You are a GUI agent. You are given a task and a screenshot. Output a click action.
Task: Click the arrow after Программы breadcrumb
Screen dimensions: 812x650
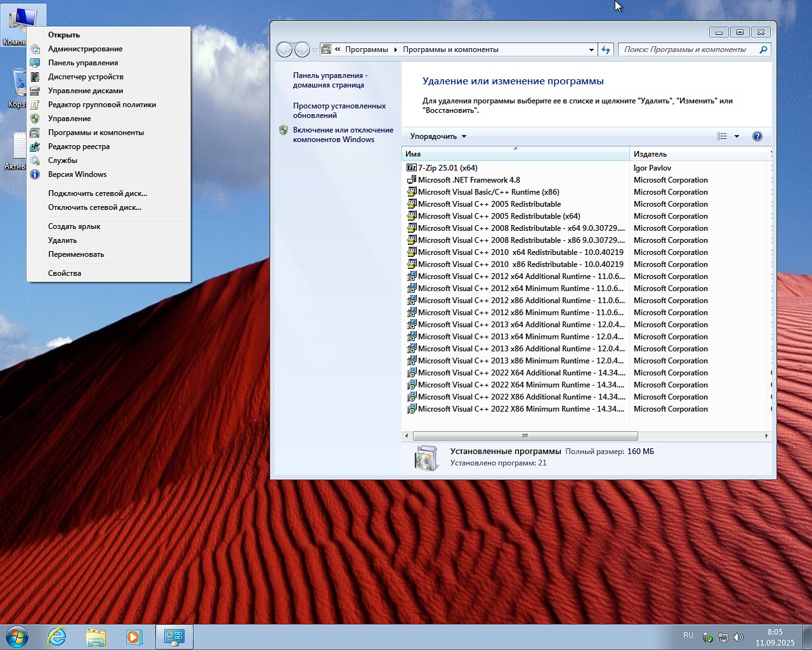click(396, 49)
